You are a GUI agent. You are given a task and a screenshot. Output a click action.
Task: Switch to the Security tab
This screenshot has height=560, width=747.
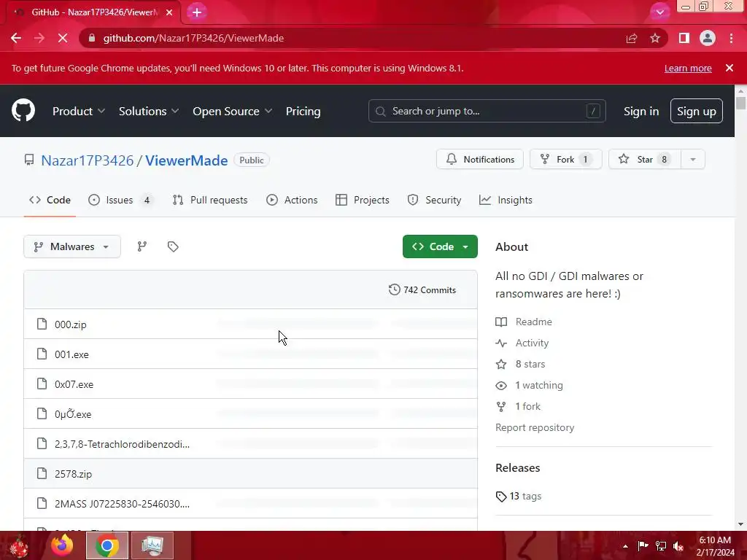[435, 200]
